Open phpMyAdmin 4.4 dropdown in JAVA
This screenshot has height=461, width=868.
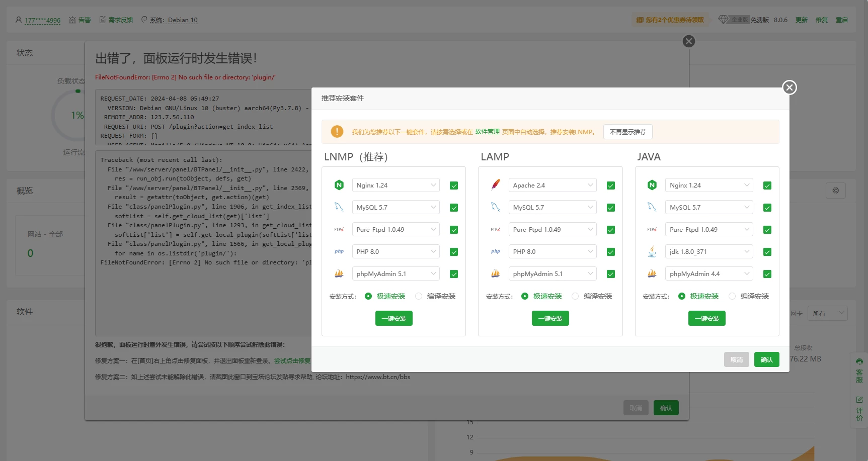(x=709, y=273)
